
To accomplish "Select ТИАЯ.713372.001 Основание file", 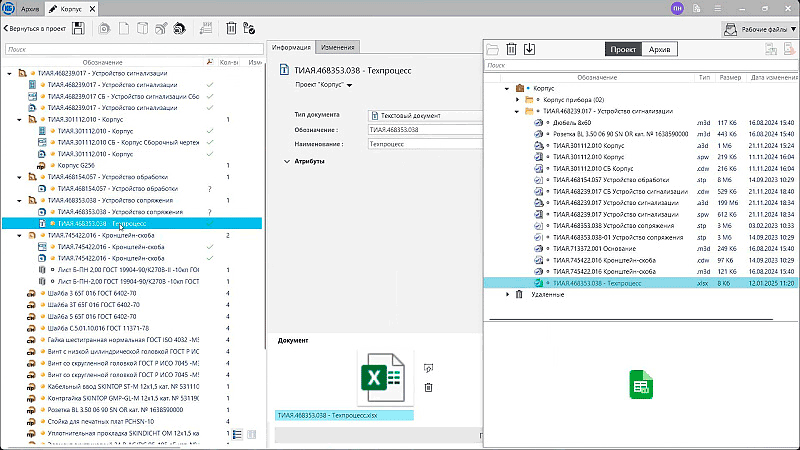I will click(x=641, y=249).
